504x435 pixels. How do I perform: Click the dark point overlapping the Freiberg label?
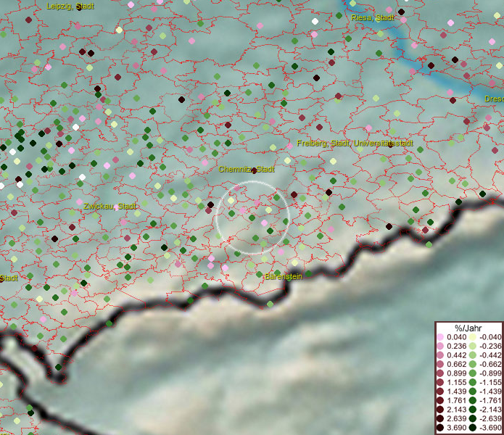[x=391, y=144]
